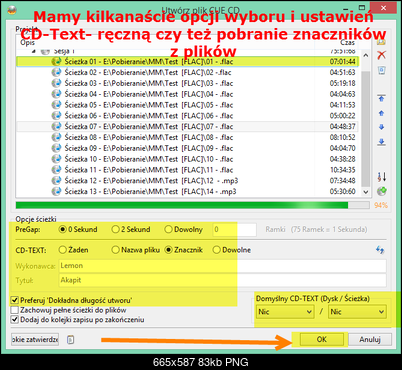Click the disc icon of Ścieżka 05
Image resolution: width=402 pixels, height=370 pixels.
coord(57,105)
